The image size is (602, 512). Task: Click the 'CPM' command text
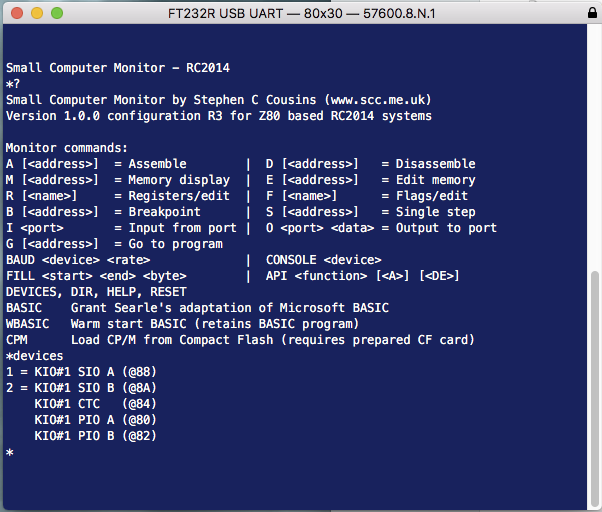coord(17,340)
